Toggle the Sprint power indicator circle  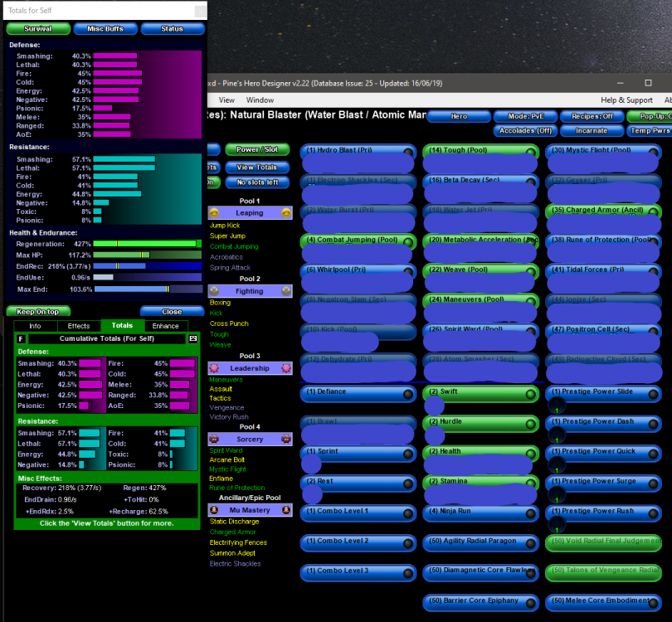[407, 454]
